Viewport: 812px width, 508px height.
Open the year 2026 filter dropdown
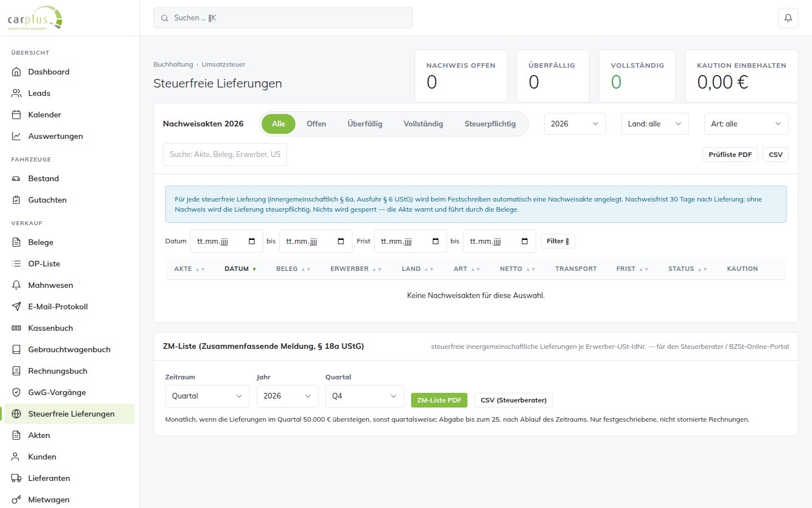tap(575, 124)
